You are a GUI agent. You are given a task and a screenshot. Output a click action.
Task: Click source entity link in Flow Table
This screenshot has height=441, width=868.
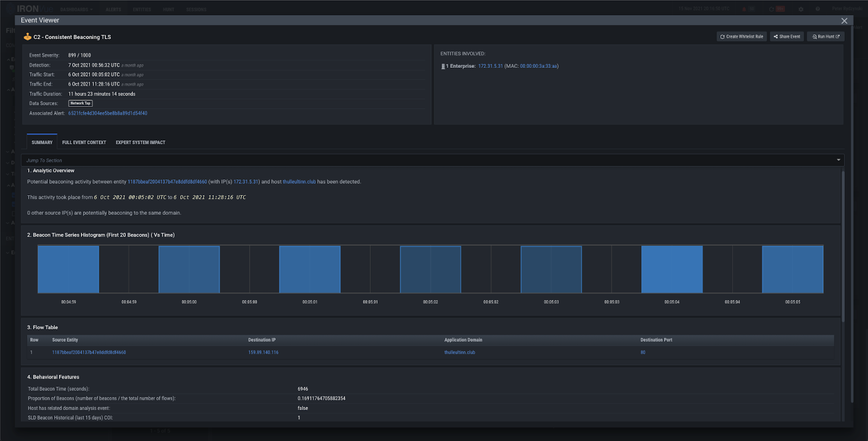89,353
